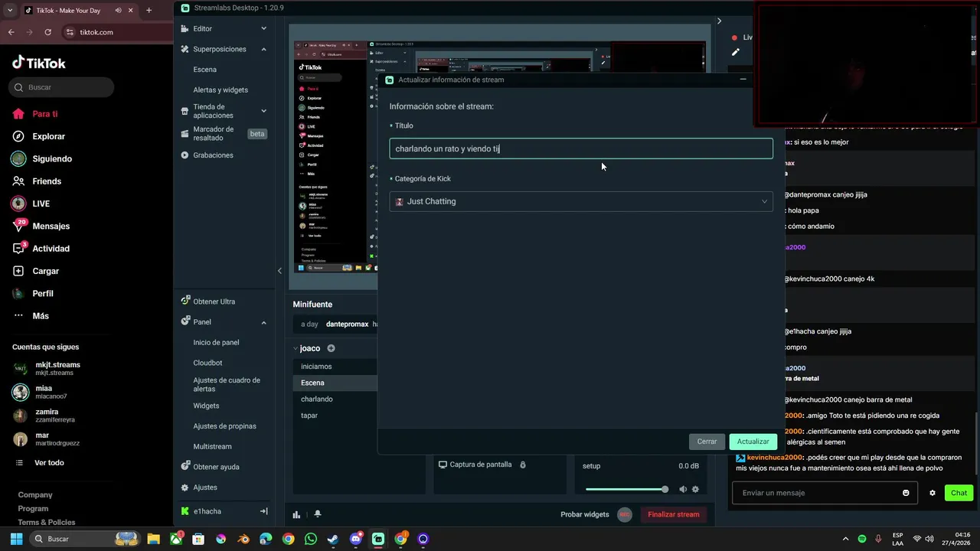The width and height of the screenshot is (980, 551).
Task: Open Alertas y widgets
Action: pos(220,90)
